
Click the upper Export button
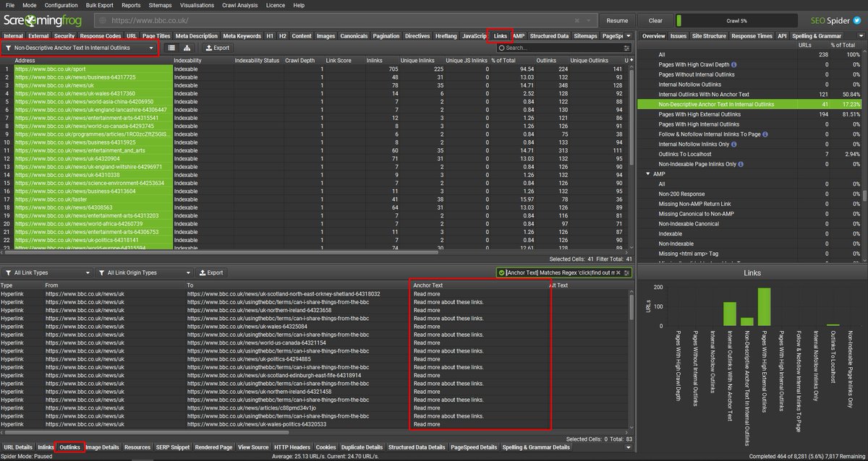216,48
